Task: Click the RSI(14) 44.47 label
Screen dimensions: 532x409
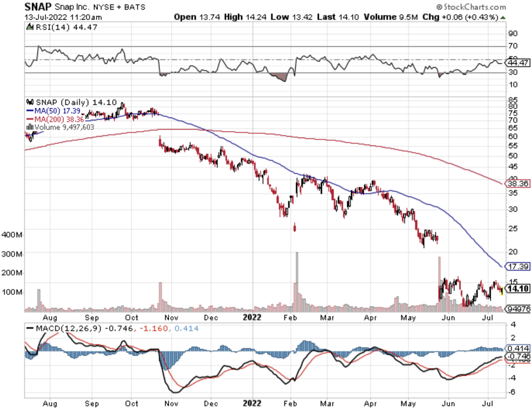Action: coord(66,27)
